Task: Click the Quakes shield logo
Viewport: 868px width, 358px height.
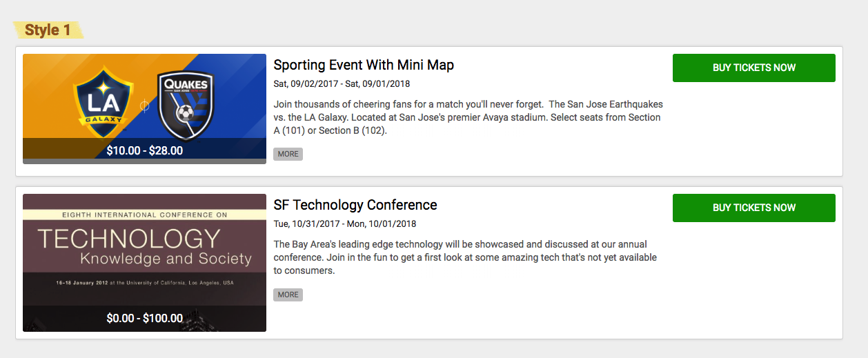Action: click(186, 105)
